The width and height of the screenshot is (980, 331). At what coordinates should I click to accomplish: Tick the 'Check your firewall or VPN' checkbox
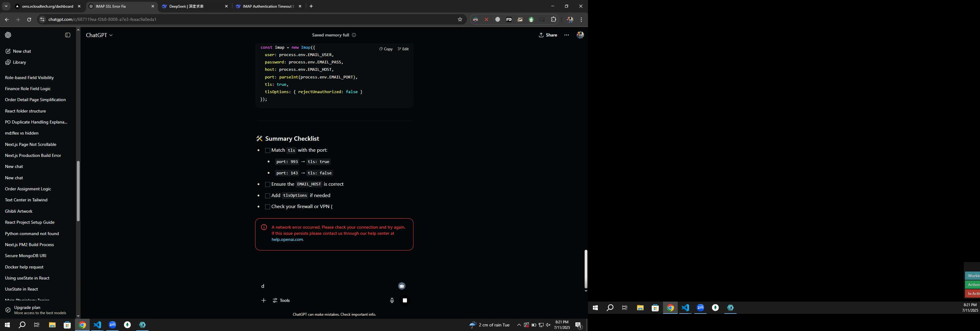click(267, 207)
